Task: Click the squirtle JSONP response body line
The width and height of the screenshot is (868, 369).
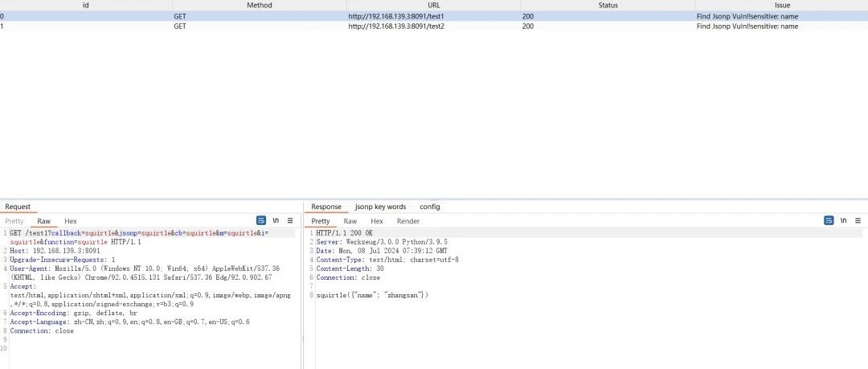Action: [x=373, y=295]
